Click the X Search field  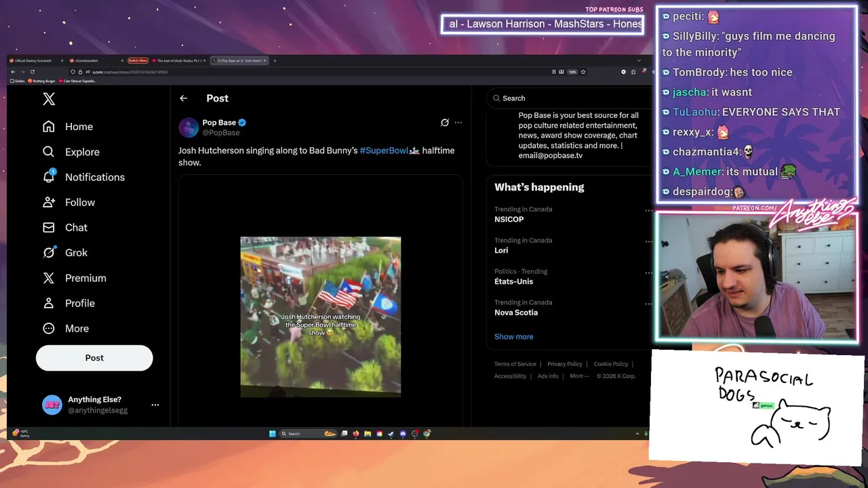(570, 98)
